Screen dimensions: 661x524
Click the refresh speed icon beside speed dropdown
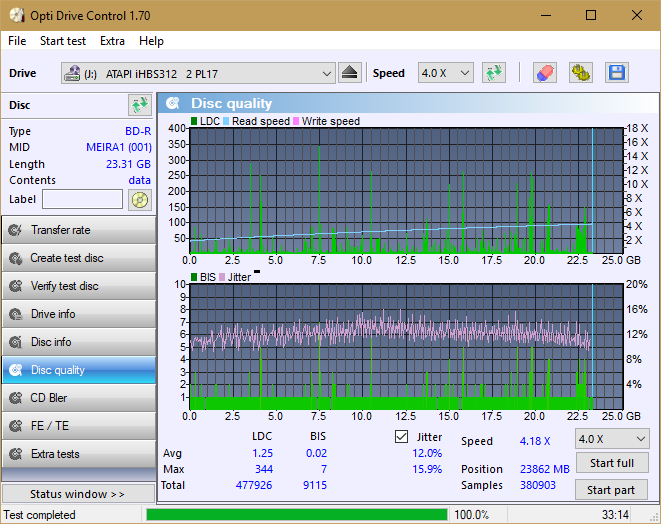(493, 73)
